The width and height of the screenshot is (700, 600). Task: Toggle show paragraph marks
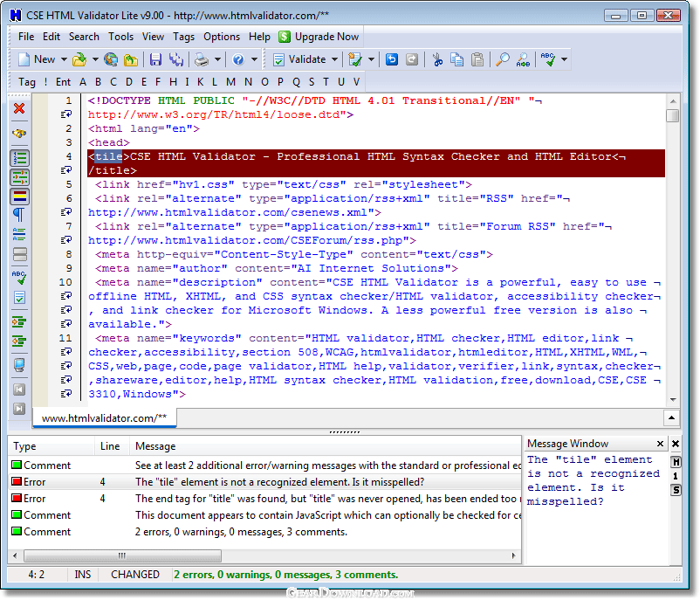tap(18, 215)
